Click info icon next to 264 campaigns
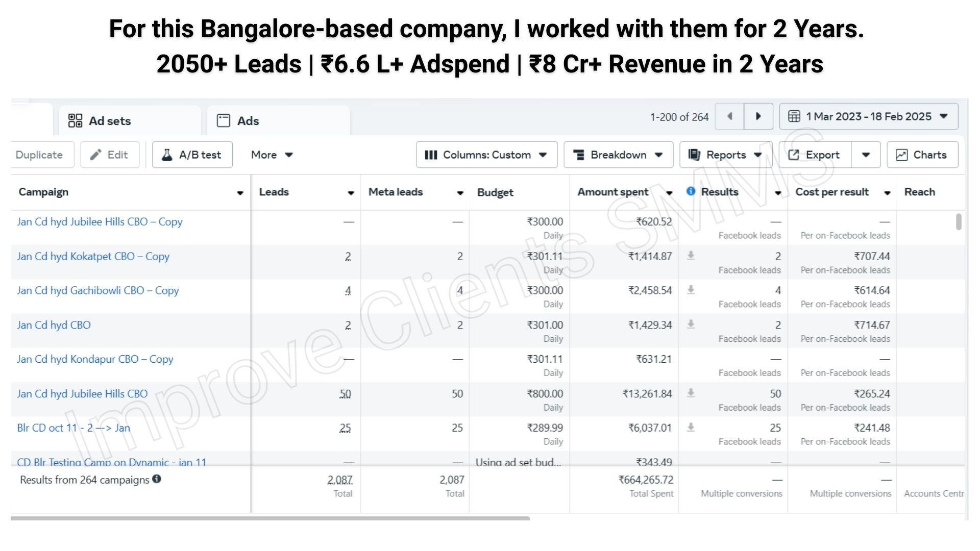The image size is (980, 551). [x=157, y=479]
